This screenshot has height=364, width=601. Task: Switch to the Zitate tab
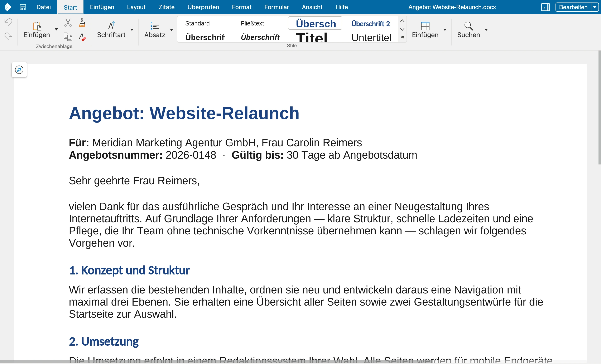pos(167,7)
